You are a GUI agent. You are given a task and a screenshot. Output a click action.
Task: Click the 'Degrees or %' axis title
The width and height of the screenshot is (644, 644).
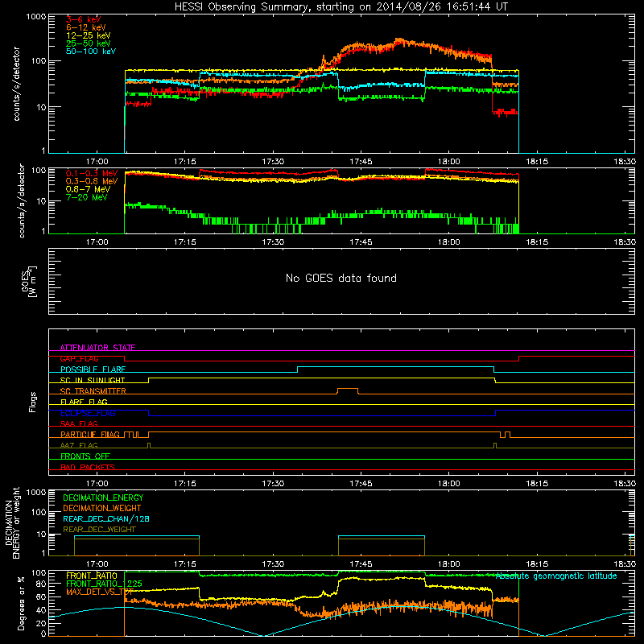pos(21,603)
